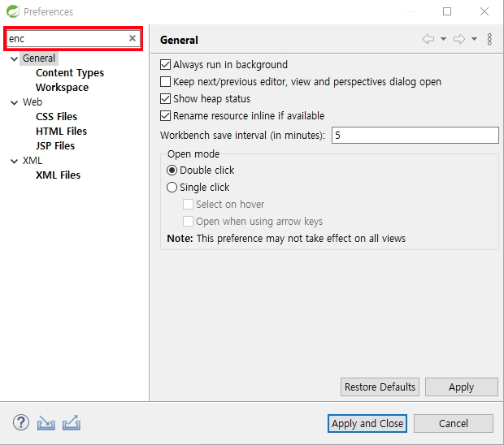Click the Import preferences icon
This screenshot has height=445, width=504.
pos(46,423)
